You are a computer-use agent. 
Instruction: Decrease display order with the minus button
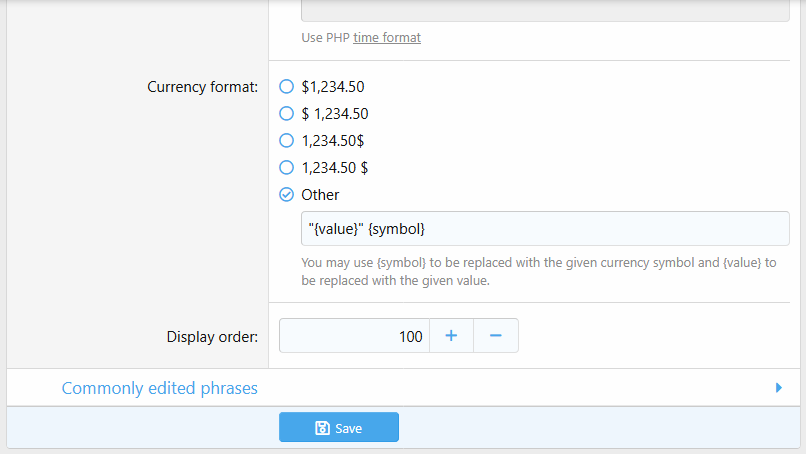pos(495,336)
